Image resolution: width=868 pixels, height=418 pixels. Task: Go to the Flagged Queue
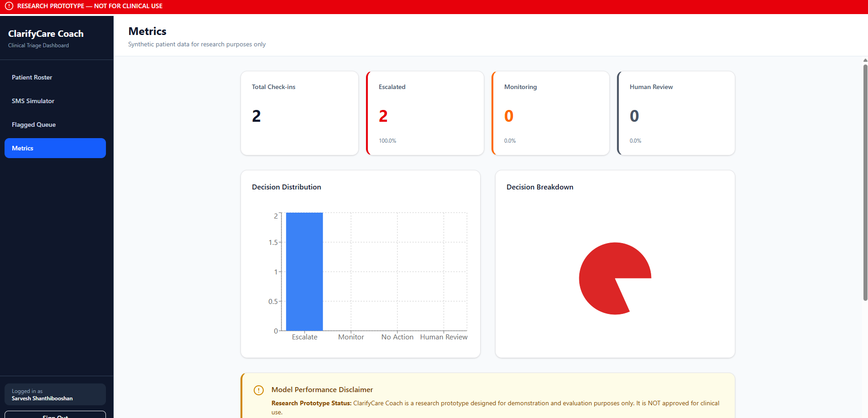click(55, 124)
